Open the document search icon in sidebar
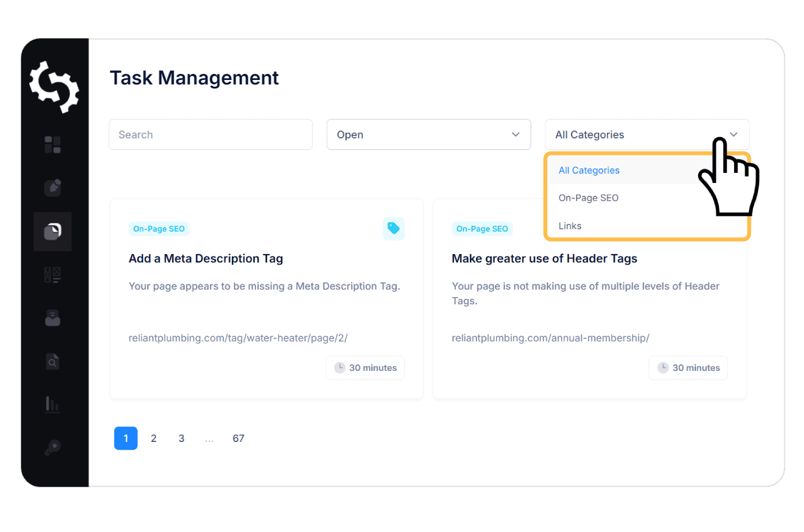The height and width of the screenshot is (532, 804). [53, 362]
